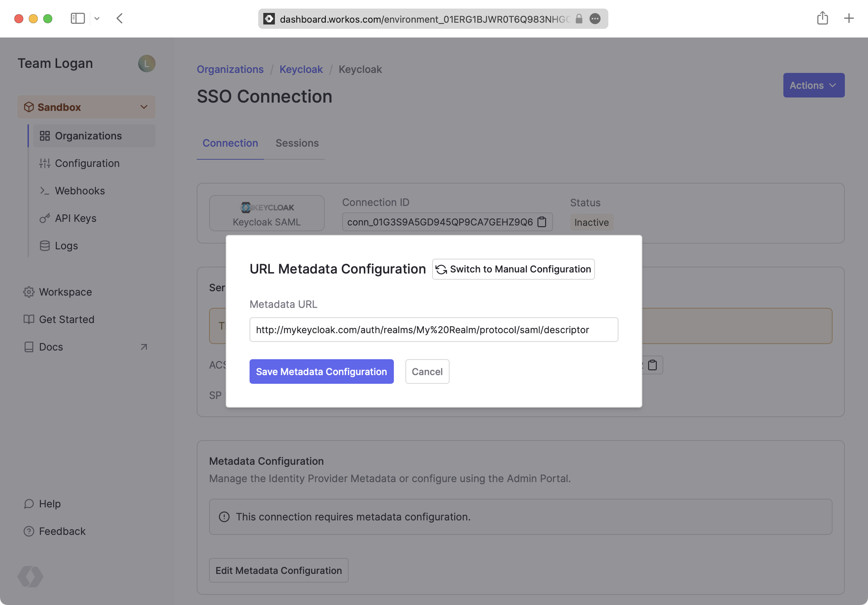Click the user avatar next to Team Logan
Viewport: 868px width, 605px height.
click(x=147, y=63)
